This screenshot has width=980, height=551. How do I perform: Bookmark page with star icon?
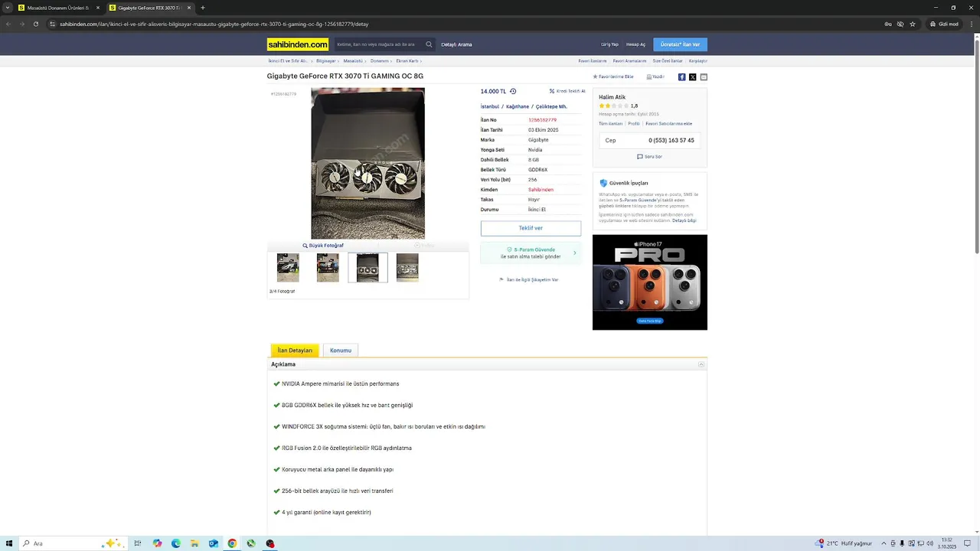click(913, 24)
